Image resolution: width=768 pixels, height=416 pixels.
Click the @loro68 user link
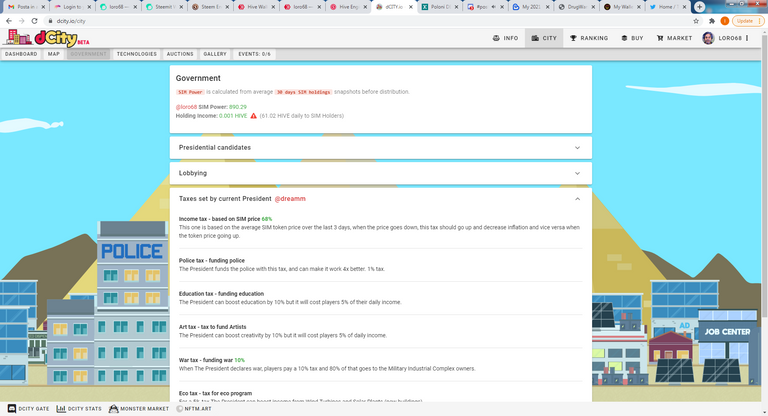click(186, 107)
